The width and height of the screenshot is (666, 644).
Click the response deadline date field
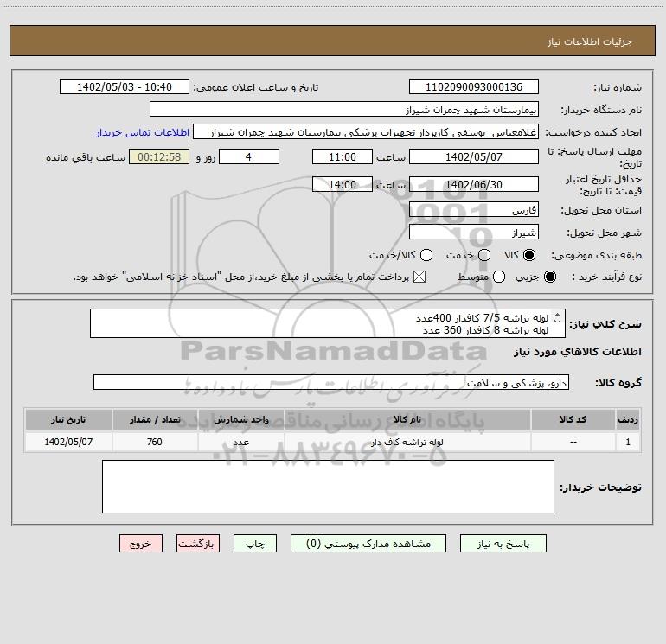coord(474,156)
